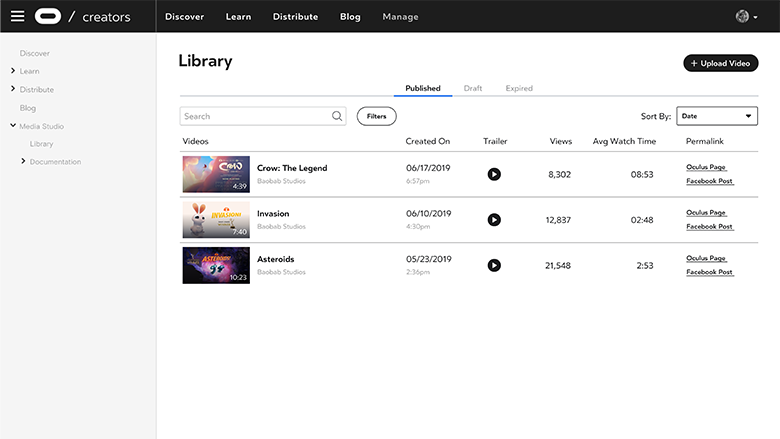Image resolution: width=780 pixels, height=439 pixels.
Task: Open Oculus Page link for Invasion
Action: pyautogui.click(x=706, y=213)
